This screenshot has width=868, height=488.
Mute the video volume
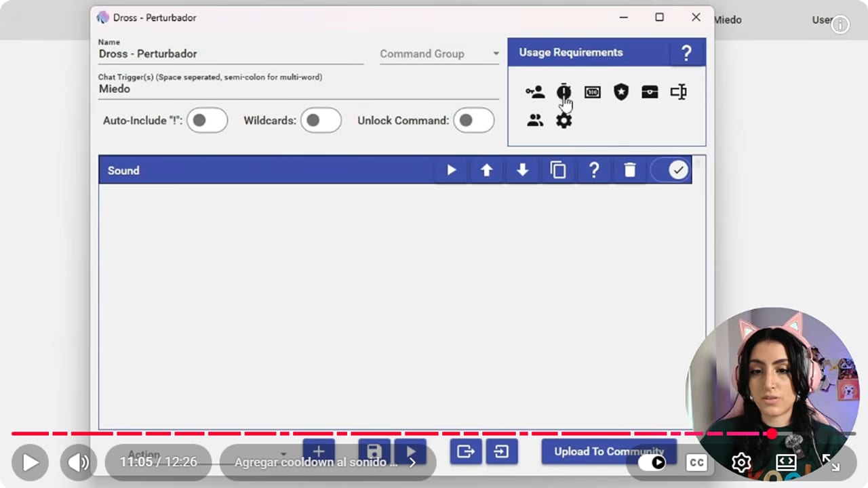[x=79, y=463]
